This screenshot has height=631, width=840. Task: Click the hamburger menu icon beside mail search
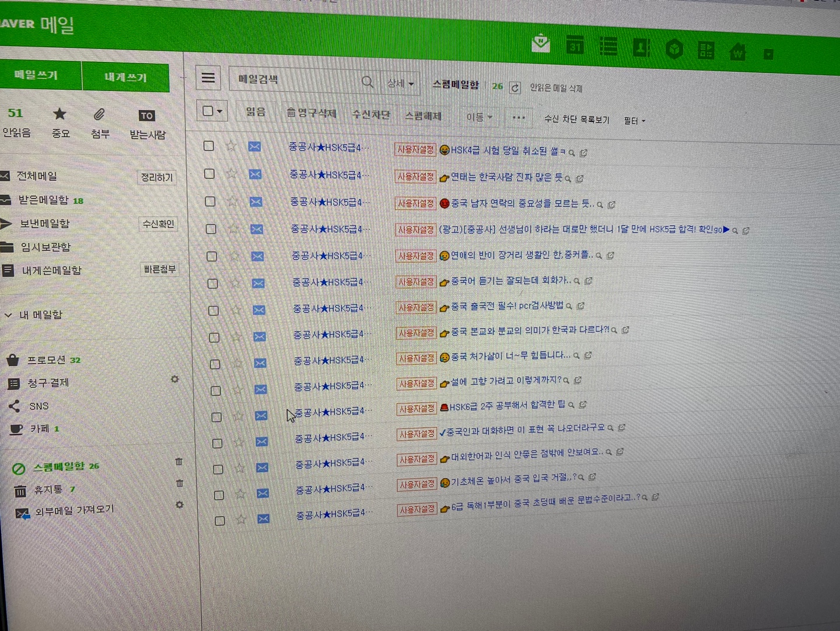click(208, 78)
